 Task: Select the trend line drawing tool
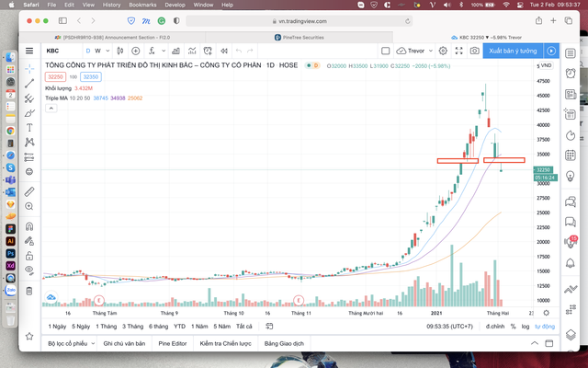(29, 84)
